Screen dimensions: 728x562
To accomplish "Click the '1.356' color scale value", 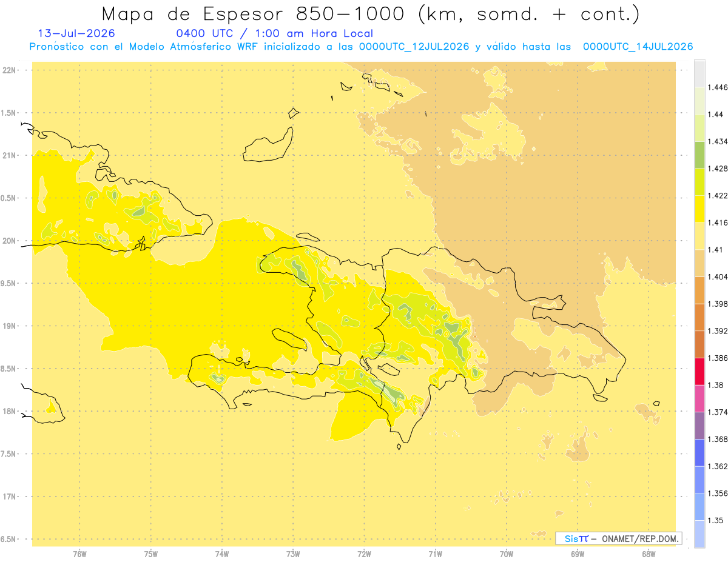I will pos(718,493).
